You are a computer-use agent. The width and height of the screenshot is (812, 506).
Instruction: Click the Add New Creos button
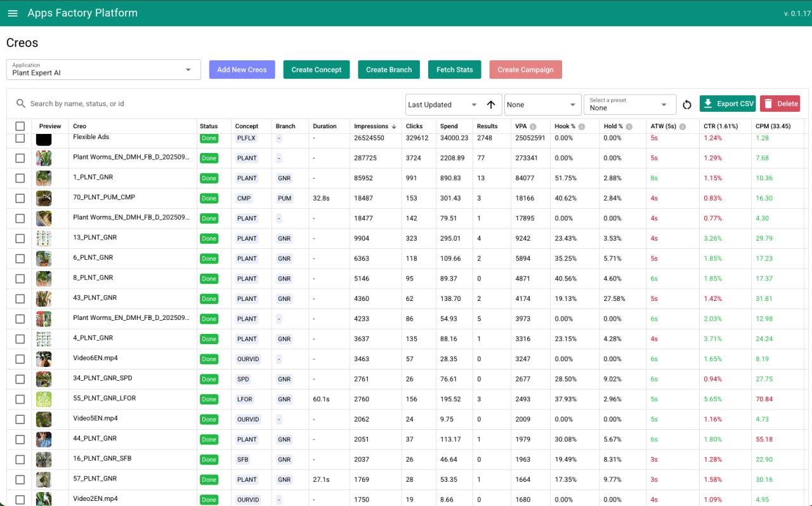[242, 70]
